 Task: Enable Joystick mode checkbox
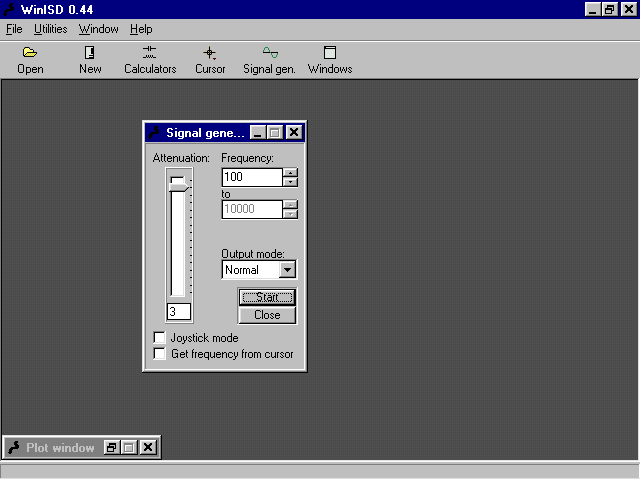click(160, 338)
